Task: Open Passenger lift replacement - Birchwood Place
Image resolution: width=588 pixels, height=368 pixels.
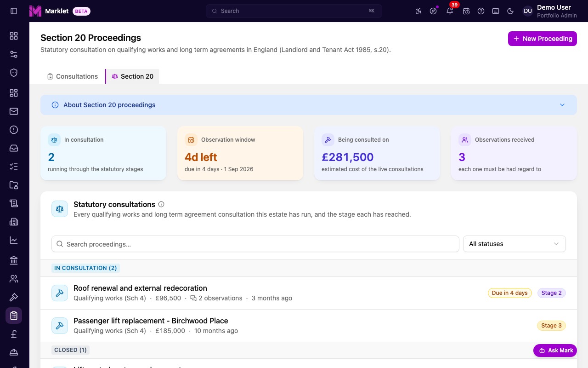Action: (x=151, y=321)
